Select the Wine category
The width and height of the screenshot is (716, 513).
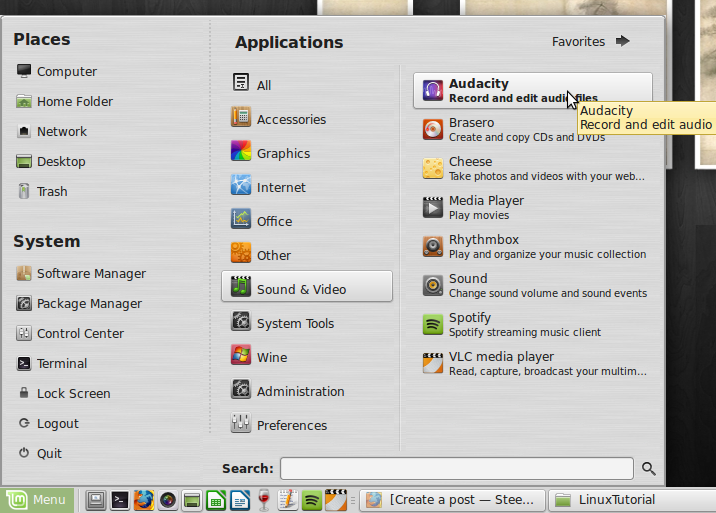307,355
